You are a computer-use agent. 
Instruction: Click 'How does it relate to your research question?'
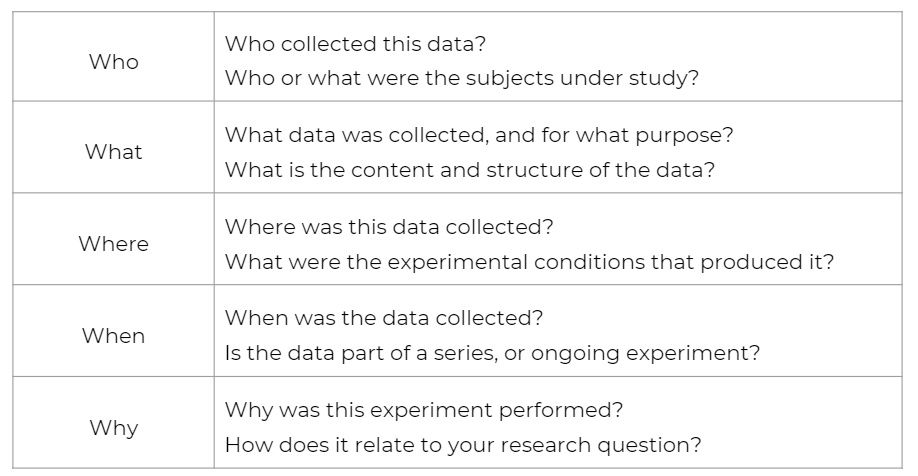(463, 445)
